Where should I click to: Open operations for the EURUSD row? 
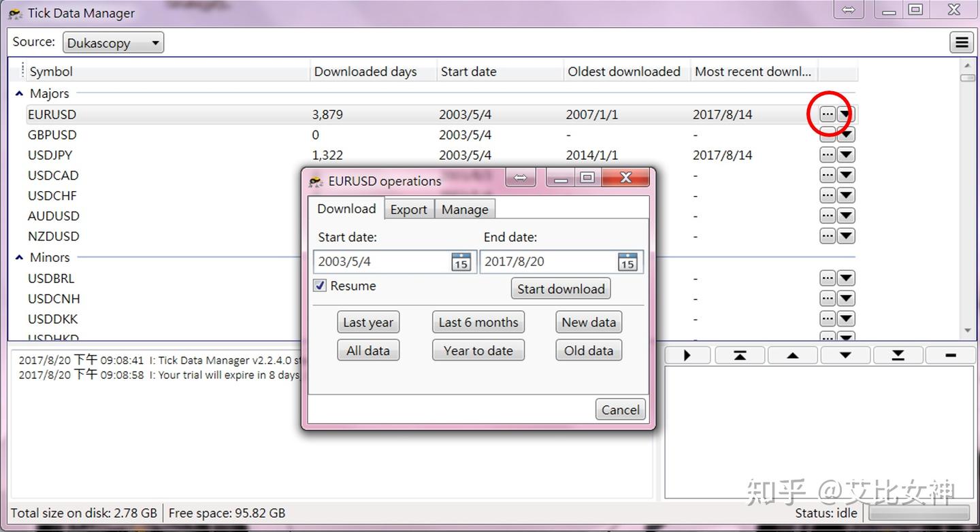pyautogui.click(x=828, y=114)
